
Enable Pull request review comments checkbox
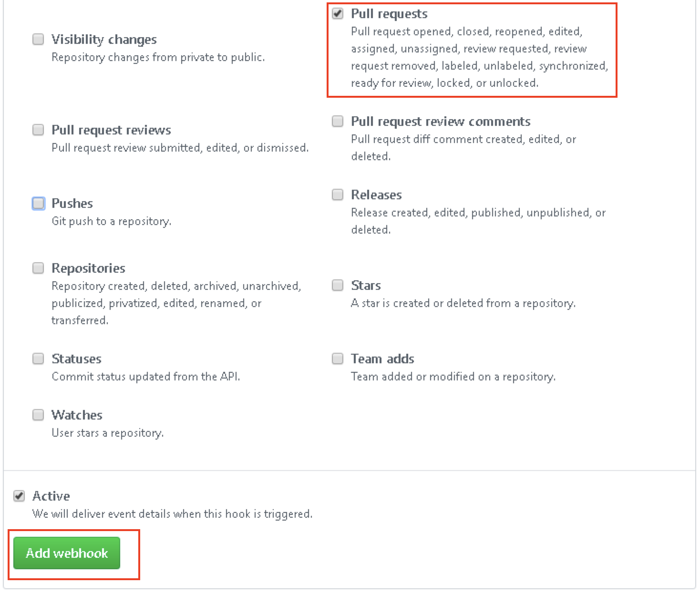tap(338, 121)
